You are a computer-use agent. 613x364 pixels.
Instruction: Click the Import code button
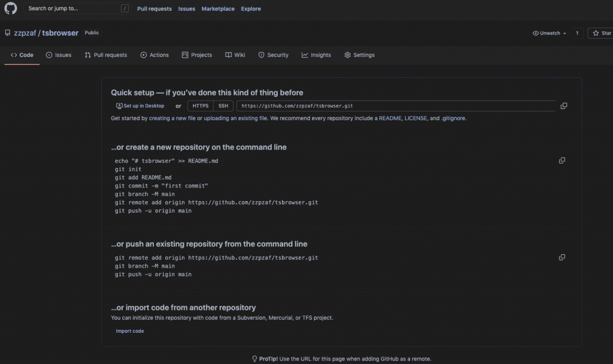(130, 331)
